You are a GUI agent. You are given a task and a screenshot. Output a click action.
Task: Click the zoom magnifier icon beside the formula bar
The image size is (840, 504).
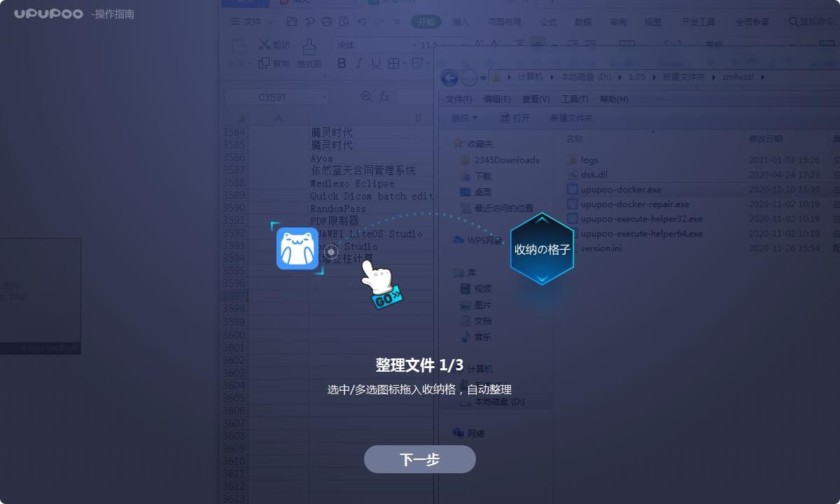366,97
